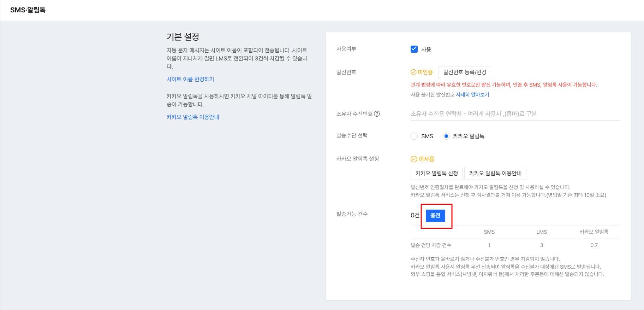Click the SMS column header in table
The width and height of the screenshot is (644, 310).
pyautogui.click(x=489, y=232)
